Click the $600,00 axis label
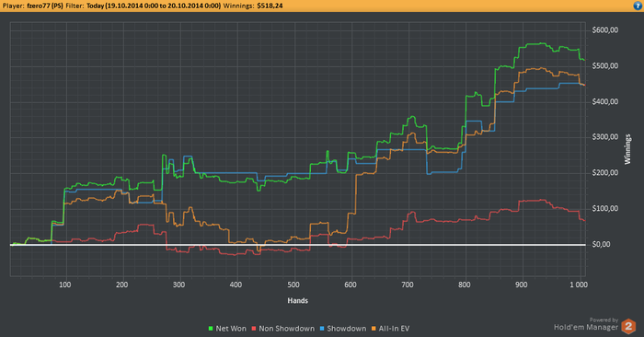This screenshot has height=337, width=644. 605,30
